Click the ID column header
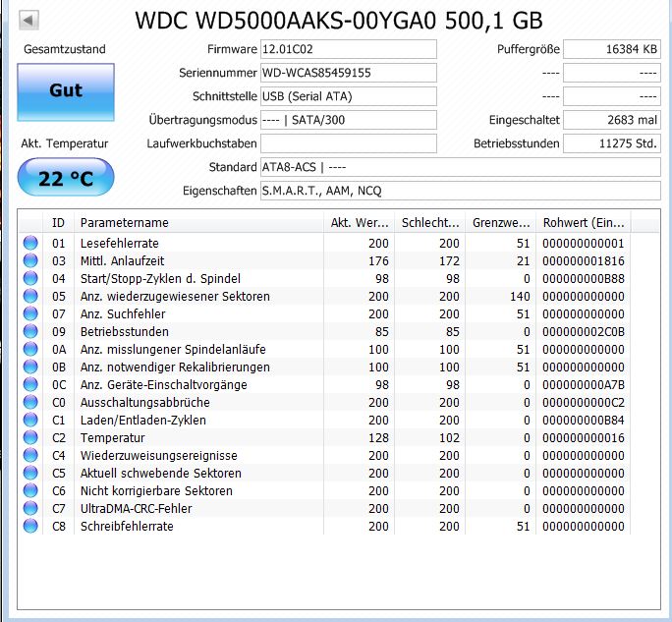Screen dimensions: 672x622 point(58,223)
